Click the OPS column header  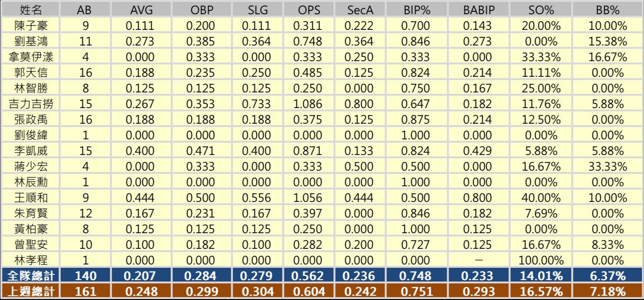pyautogui.click(x=308, y=9)
